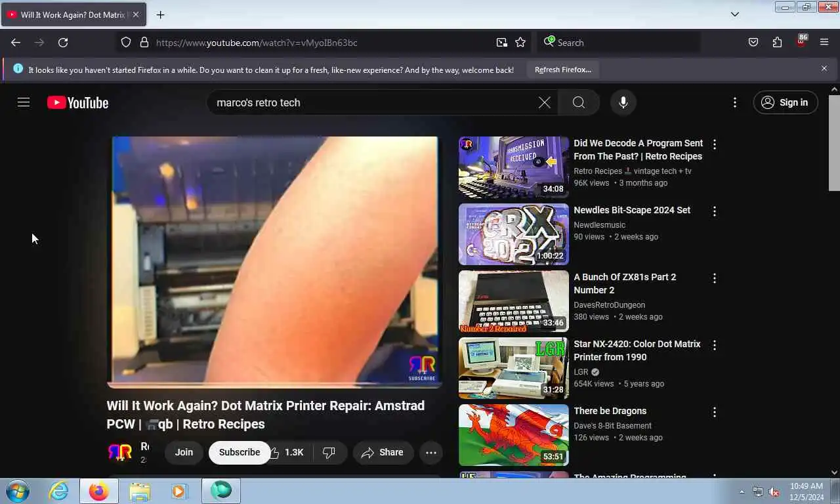Open Did We Decode A Program thumbnail
The height and width of the screenshot is (504, 840).
pos(514,167)
